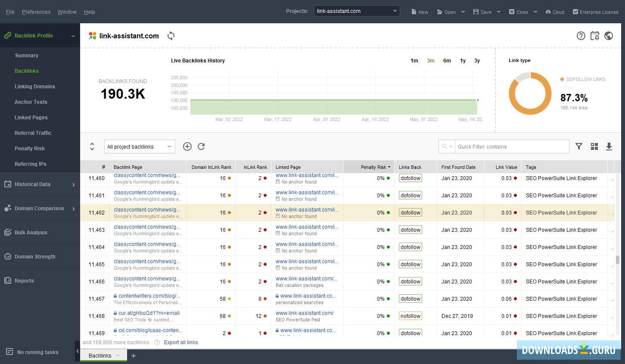This screenshot has height=364, width=625.
Task: Click the Export all links link
Action: [x=181, y=342]
